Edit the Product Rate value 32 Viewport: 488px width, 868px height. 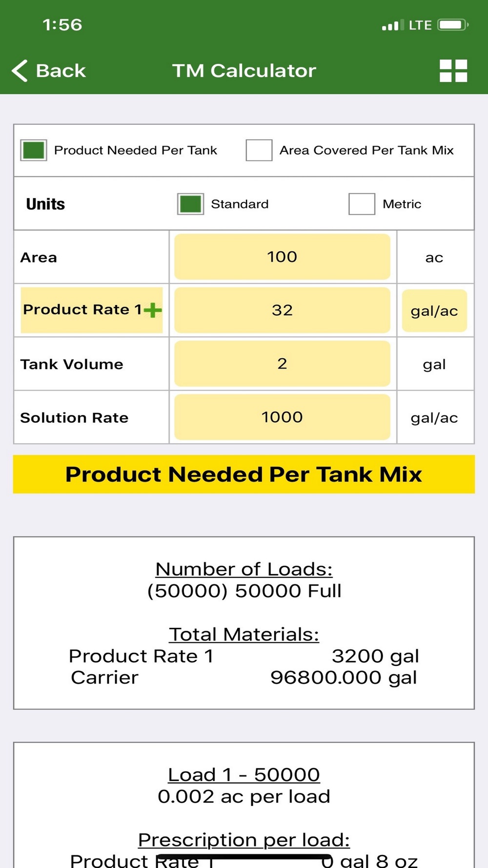point(282,310)
